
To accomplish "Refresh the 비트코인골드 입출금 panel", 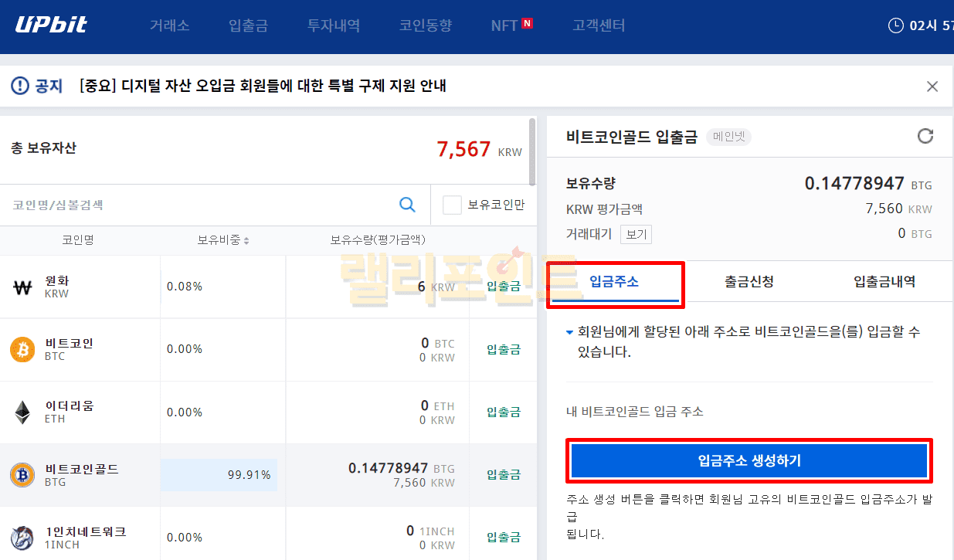I will coord(925,137).
